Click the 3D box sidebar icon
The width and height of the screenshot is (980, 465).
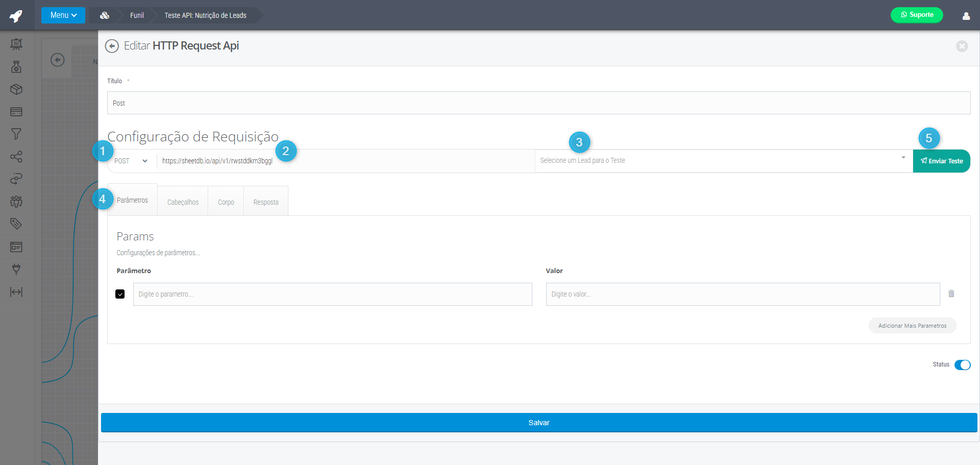(16, 89)
